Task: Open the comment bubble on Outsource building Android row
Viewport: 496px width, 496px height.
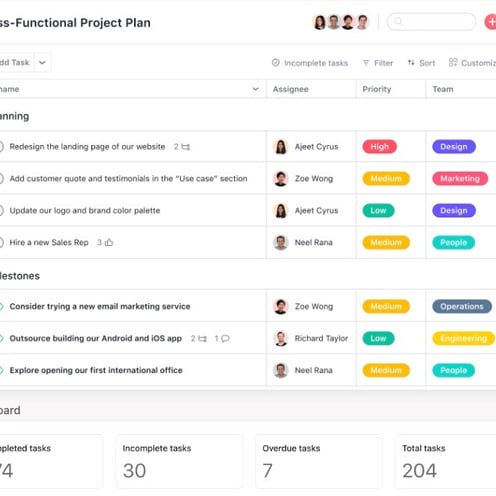Action: tap(225, 339)
